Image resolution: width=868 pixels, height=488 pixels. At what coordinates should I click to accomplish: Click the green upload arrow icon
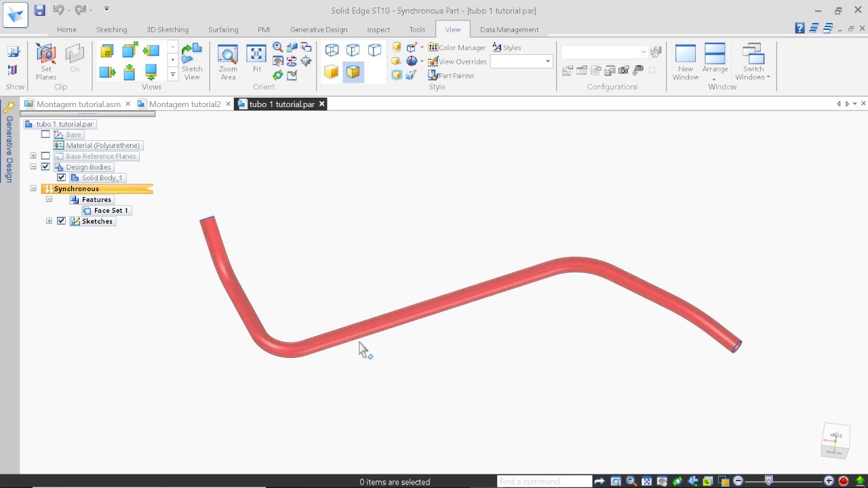(x=860, y=481)
